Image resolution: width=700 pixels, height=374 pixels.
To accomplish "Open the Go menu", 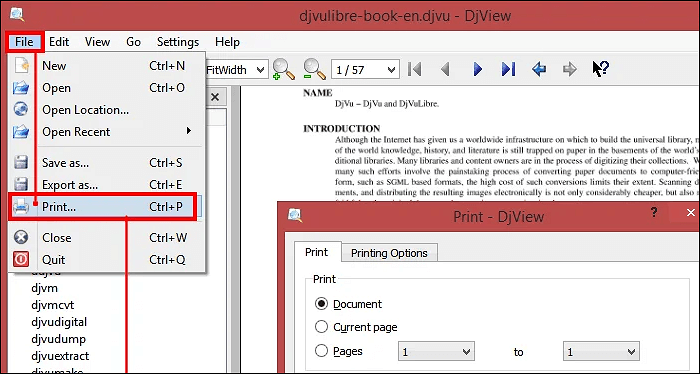I will (133, 42).
